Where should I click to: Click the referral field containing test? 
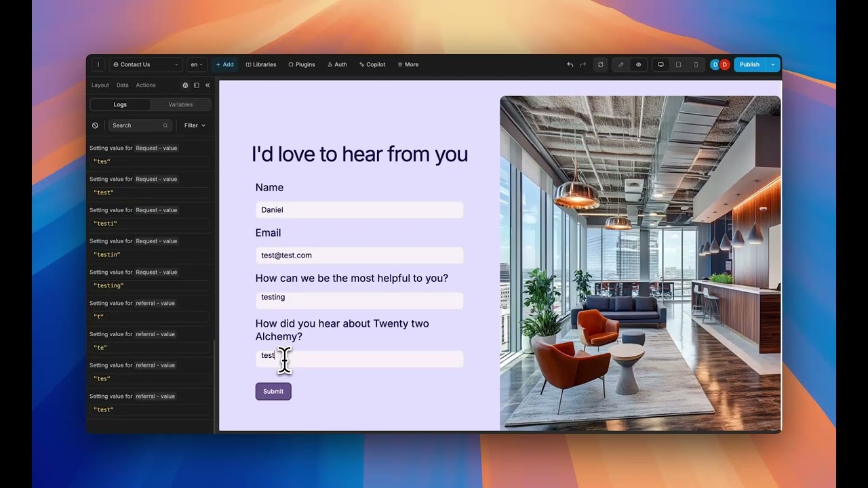[359, 359]
